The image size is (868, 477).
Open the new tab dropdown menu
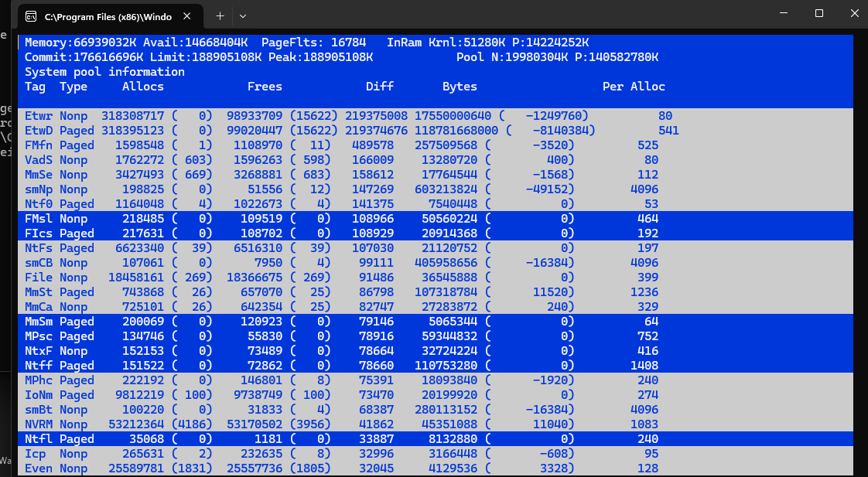tap(242, 15)
